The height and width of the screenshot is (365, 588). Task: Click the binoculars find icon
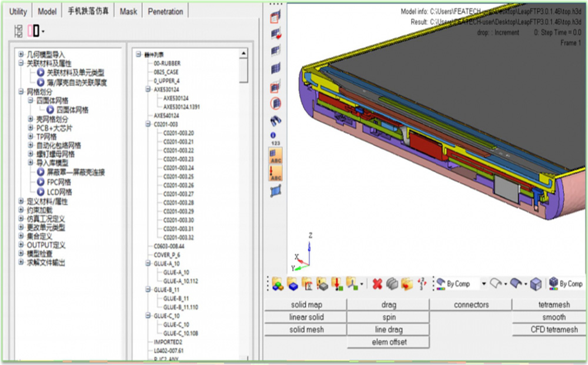pos(275,122)
